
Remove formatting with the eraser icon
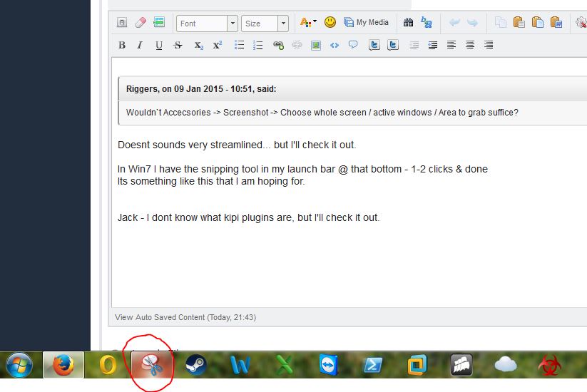(141, 23)
